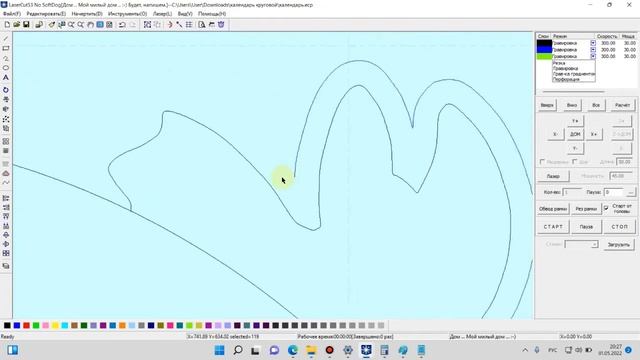Click the Help menu Помощь

click(x=212, y=13)
